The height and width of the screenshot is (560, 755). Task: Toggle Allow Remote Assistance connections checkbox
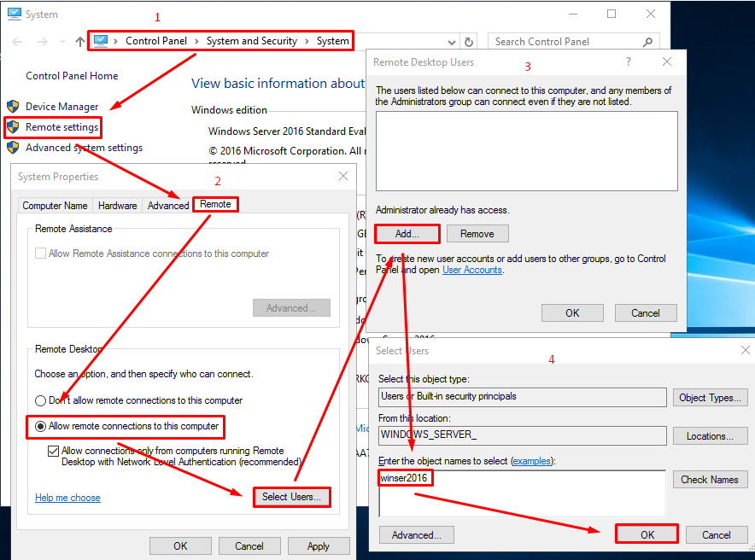(40, 253)
